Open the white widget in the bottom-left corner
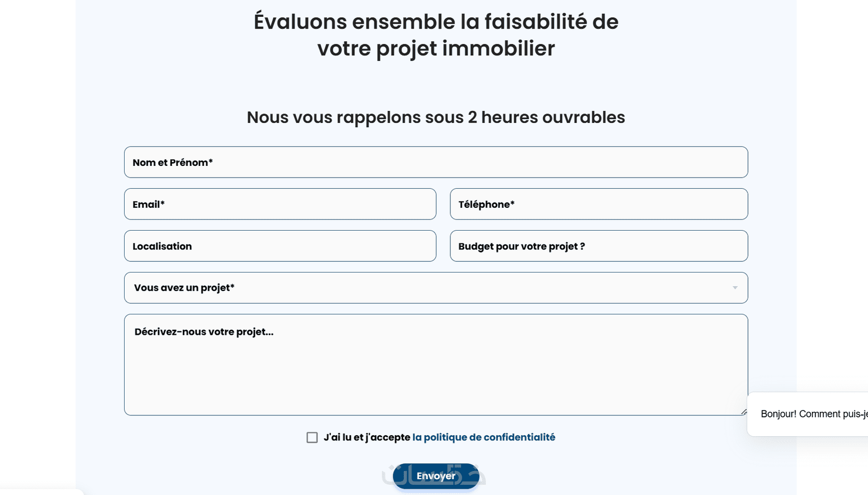Viewport: 868px width, 495px height. [x=41, y=492]
